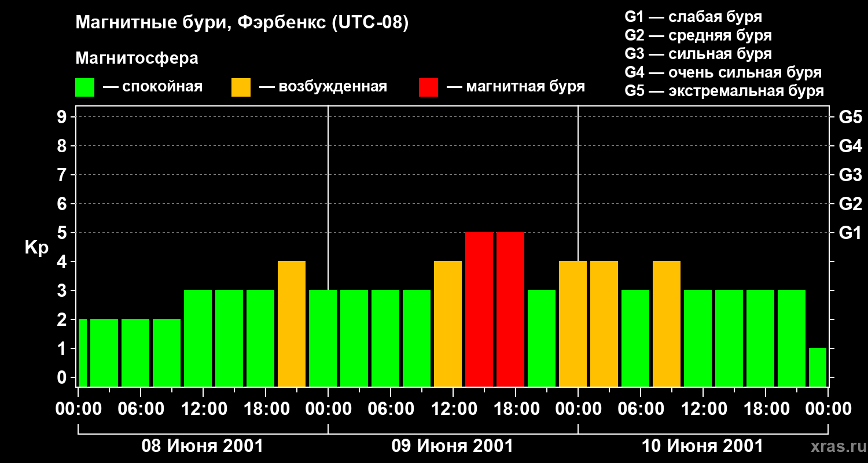Screen dimensions: 868x463
Task: Click the right-axis 'G4' storm level label
Action: tap(850, 146)
